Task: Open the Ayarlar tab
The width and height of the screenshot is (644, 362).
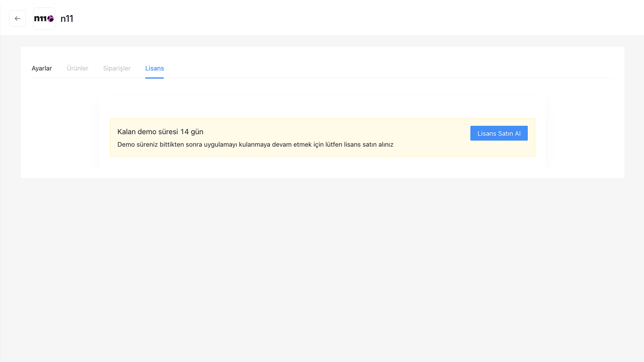Action: pyautogui.click(x=42, y=68)
